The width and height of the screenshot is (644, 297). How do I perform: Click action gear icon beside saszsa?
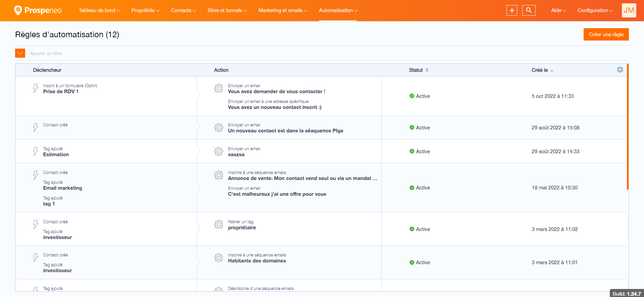[x=219, y=151]
